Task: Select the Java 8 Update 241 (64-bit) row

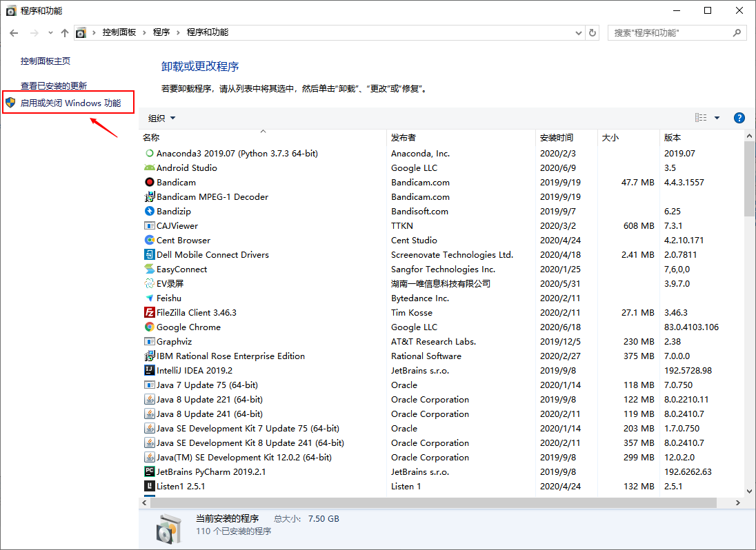Action: point(441,414)
